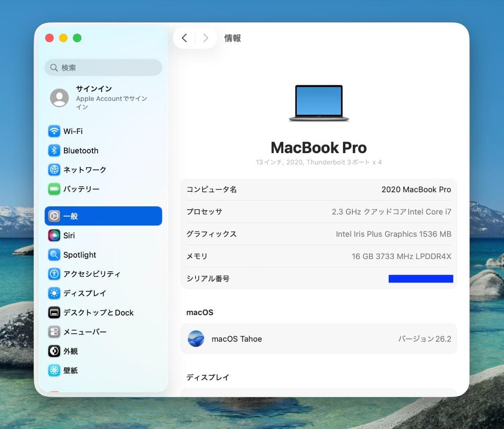Click the コンピュータ名 (Computer Name) row
This screenshot has height=429, width=504.
tap(319, 190)
